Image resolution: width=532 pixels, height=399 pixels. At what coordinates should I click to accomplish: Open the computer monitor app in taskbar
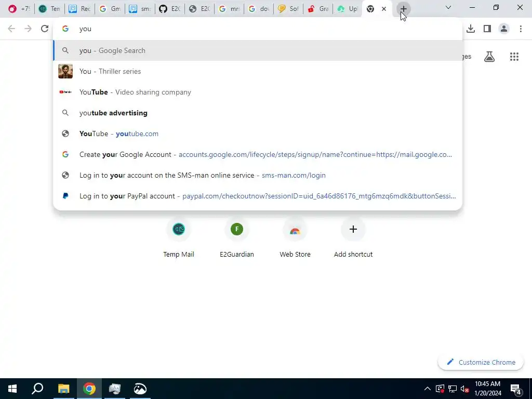[115, 389]
